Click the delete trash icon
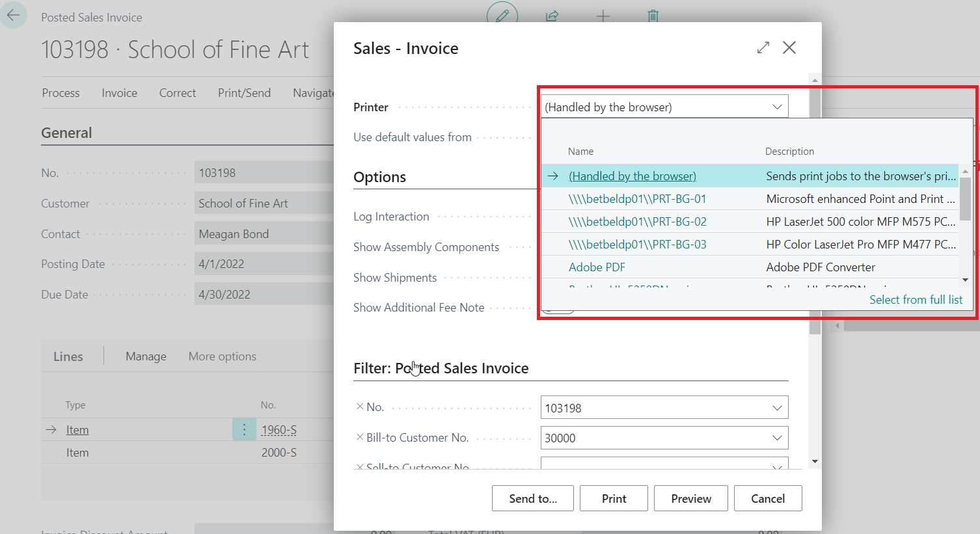Image resolution: width=980 pixels, height=534 pixels. click(x=653, y=16)
